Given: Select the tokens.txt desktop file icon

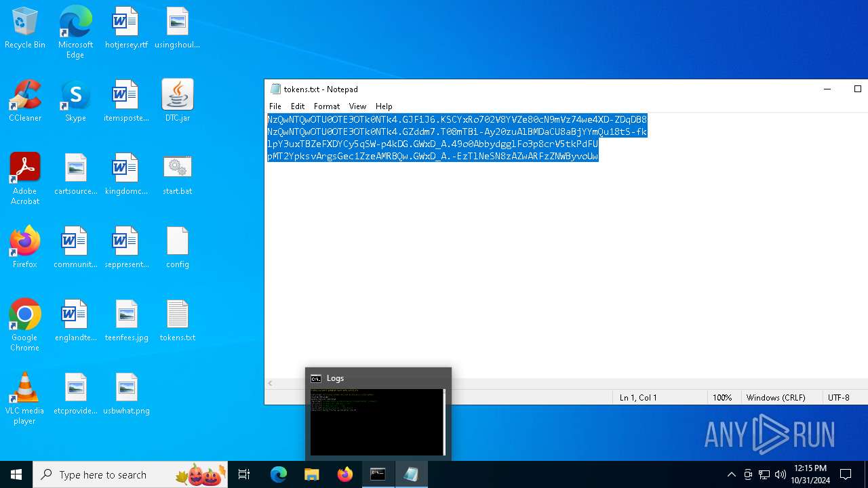Looking at the screenshot, I should (x=177, y=321).
